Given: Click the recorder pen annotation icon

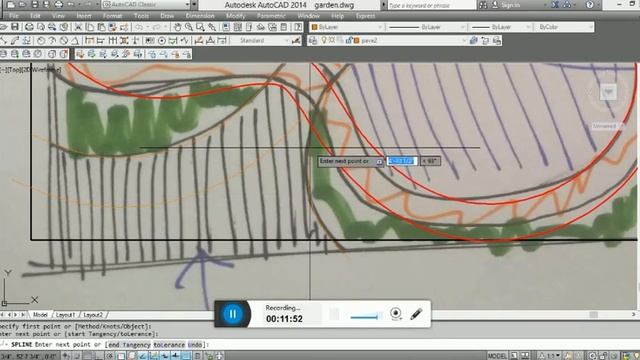Looking at the screenshot, I should (416, 314).
